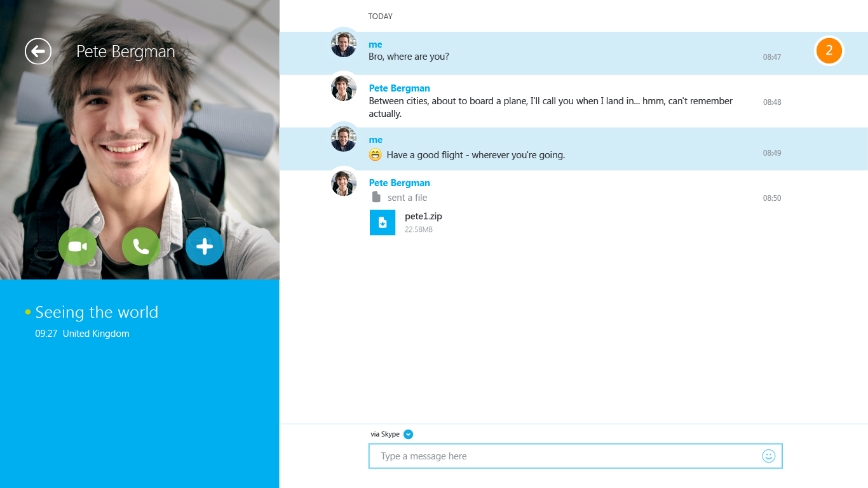This screenshot has width=868, height=488.
Task: Start a voice call with Pete
Action: tap(141, 247)
